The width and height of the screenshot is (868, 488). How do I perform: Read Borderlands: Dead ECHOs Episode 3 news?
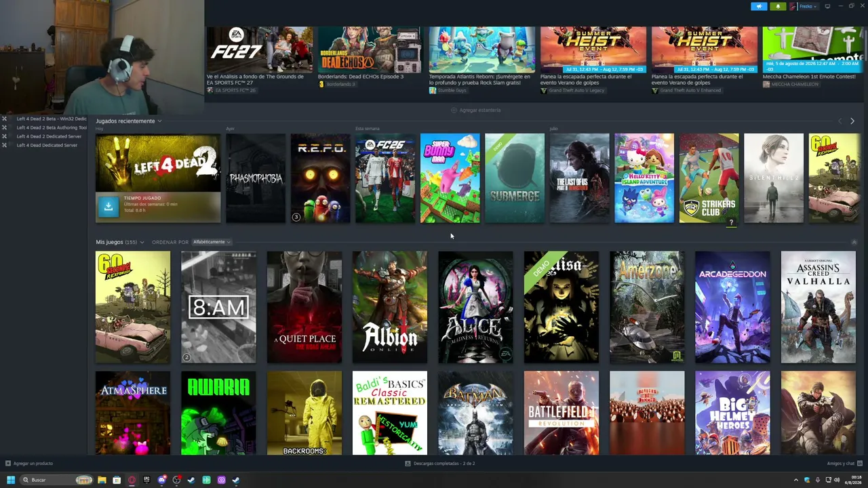[370, 54]
